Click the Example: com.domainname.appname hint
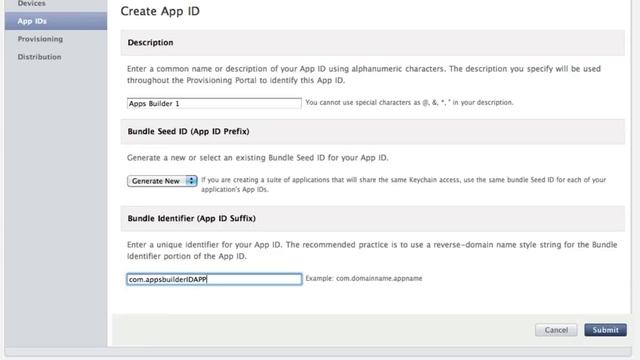Image resolution: width=640 pixels, height=360 pixels. point(364,278)
